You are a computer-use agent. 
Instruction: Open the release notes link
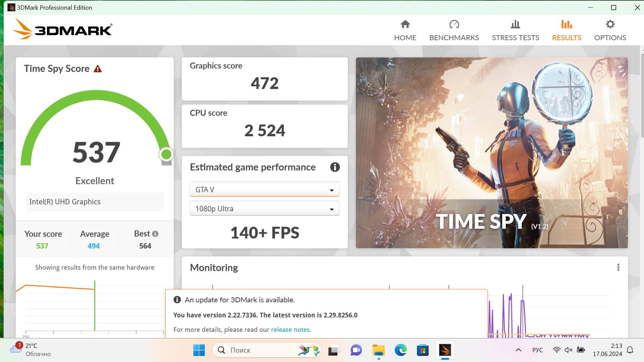click(x=291, y=329)
